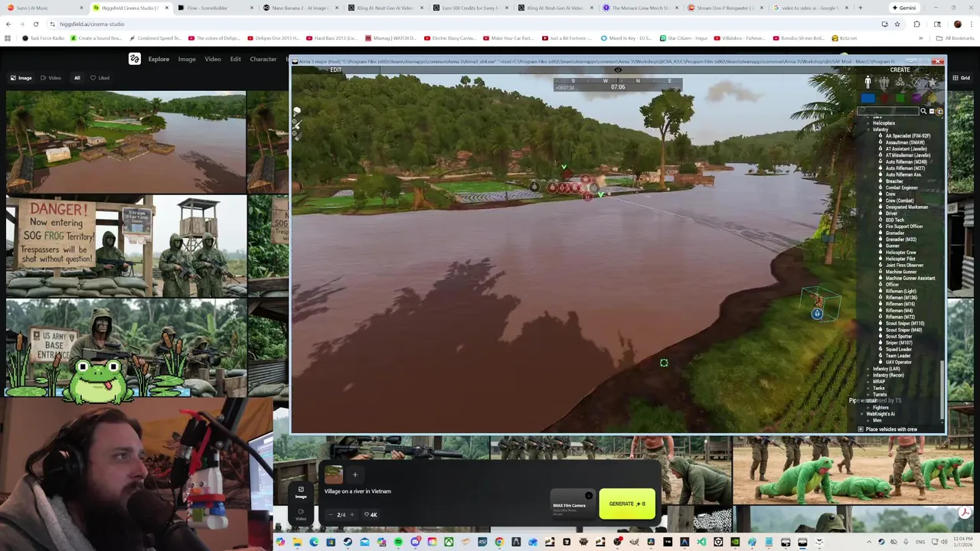This screenshot has width=980, height=551.
Task: Switch to Suno AI Music tab
Action: pos(42,8)
